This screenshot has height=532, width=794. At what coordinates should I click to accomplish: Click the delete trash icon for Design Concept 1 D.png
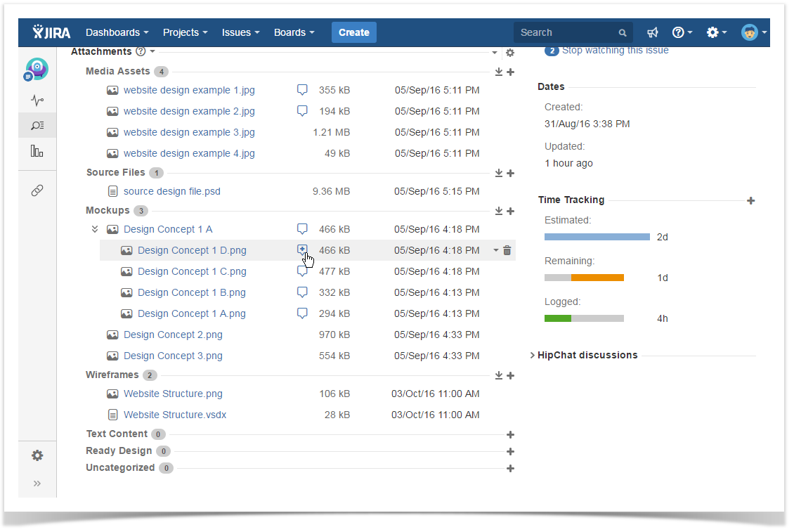(507, 250)
